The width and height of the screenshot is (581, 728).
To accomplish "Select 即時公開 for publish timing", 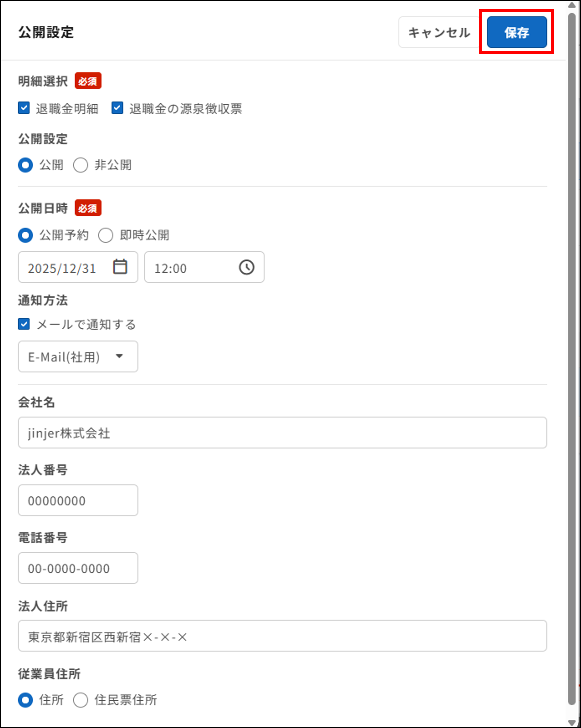I will [x=106, y=236].
